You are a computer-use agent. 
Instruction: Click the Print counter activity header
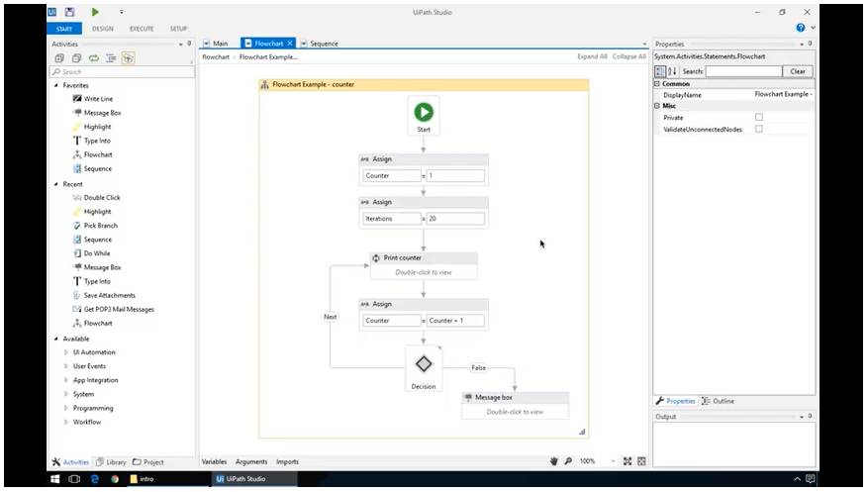point(424,258)
